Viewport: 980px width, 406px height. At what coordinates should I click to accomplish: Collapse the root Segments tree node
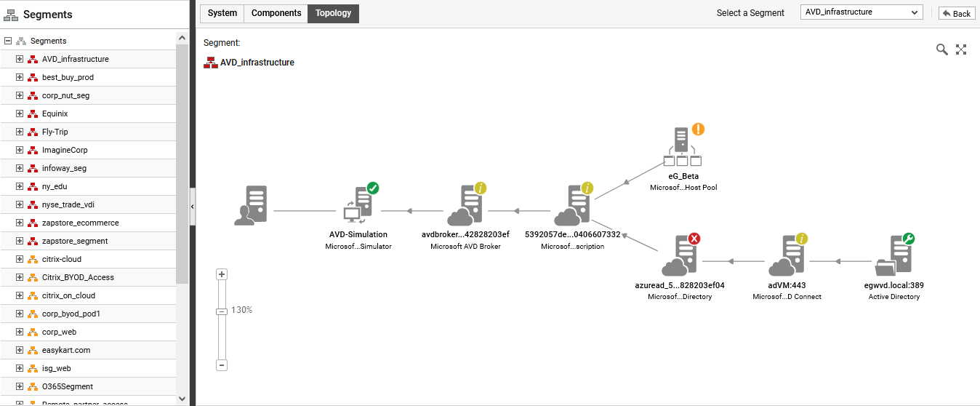point(8,41)
